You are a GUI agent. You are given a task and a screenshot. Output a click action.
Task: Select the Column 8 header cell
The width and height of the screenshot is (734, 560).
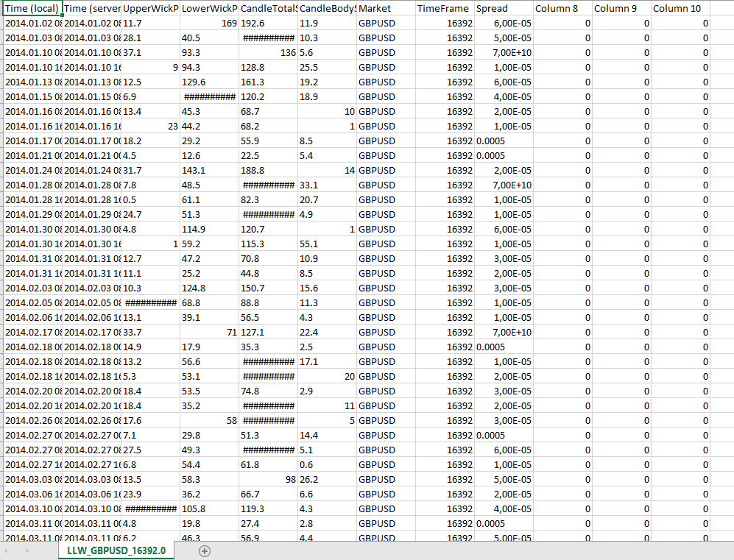click(563, 8)
